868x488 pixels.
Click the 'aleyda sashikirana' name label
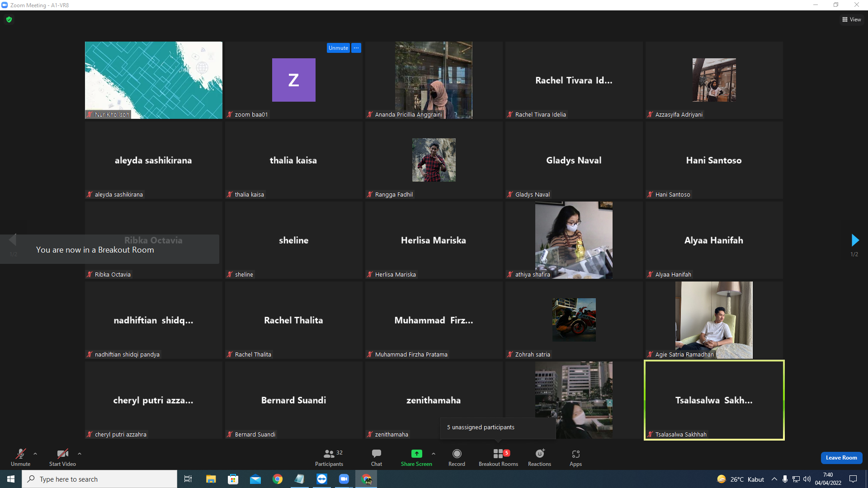[x=119, y=195]
